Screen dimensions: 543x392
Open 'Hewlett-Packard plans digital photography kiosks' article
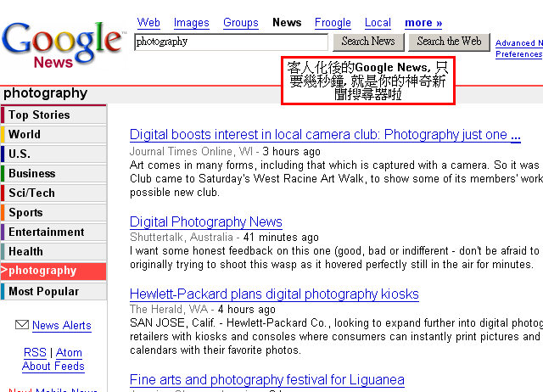point(274,294)
